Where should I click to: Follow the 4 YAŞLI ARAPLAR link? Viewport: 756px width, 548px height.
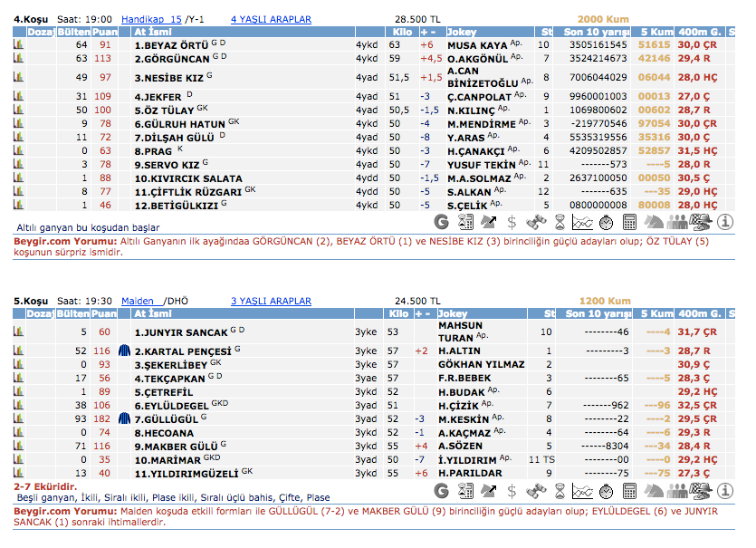click(x=271, y=19)
